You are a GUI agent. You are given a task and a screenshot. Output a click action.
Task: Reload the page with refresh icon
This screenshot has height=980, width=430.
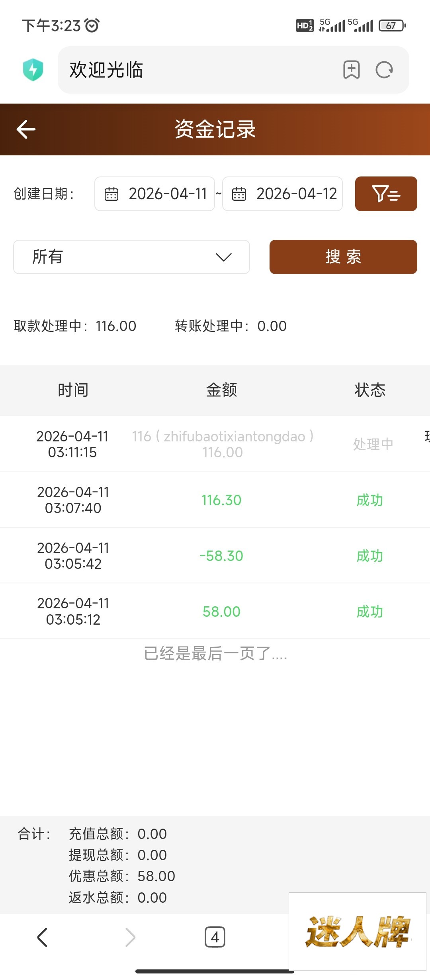(384, 70)
